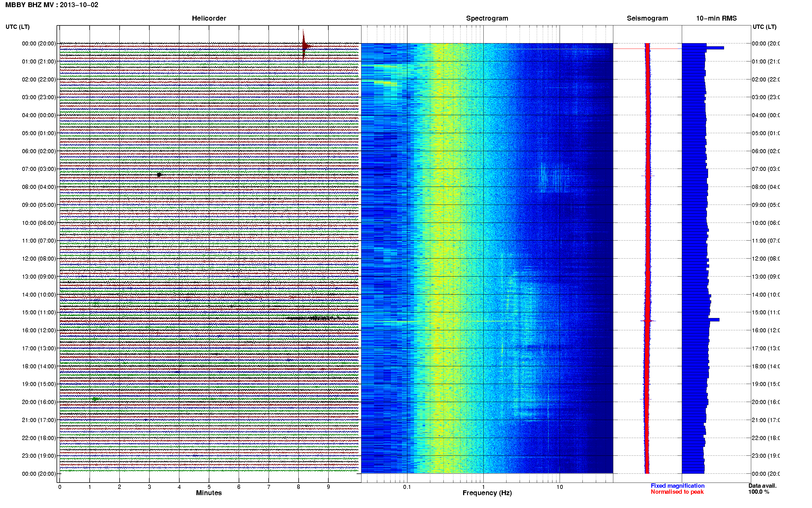Click the left '14:00 (10:00)' time label
Image resolution: width=812 pixels, height=508 pixels.
[39, 295]
